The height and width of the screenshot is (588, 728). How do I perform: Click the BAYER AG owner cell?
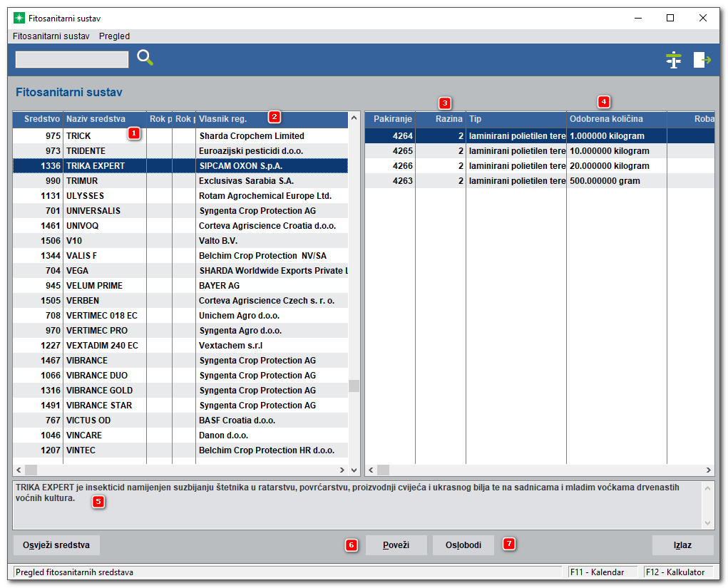tap(272, 285)
